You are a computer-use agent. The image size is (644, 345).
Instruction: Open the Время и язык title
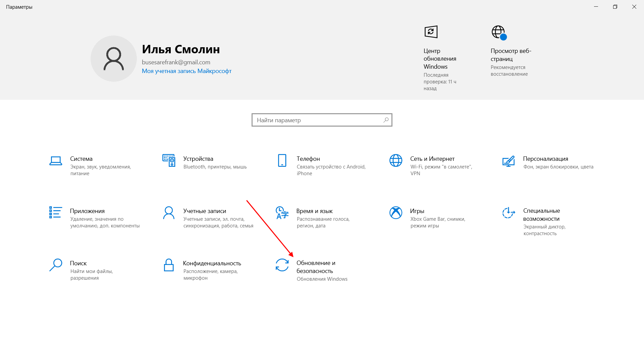click(x=315, y=211)
